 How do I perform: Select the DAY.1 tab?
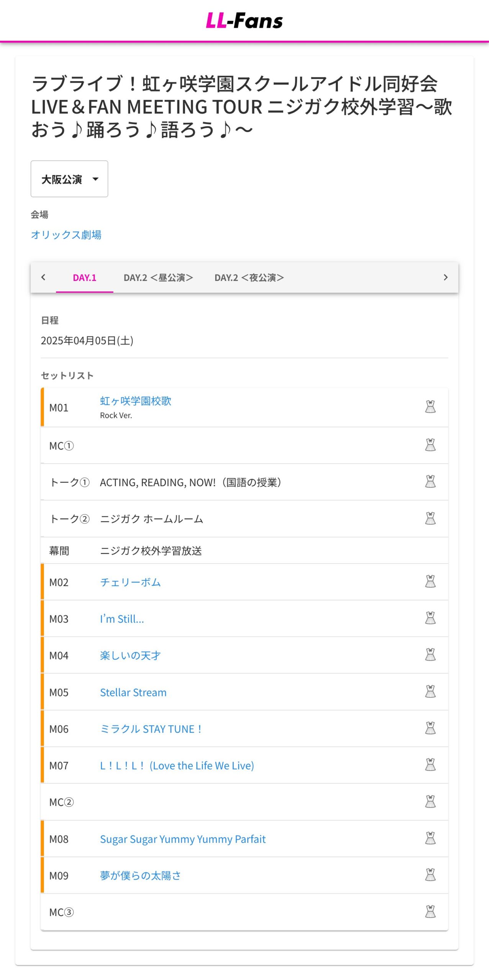click(x=85, y=278)
